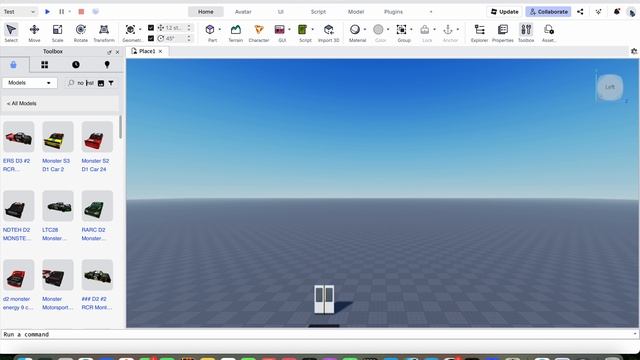Screen dimensions: 640x360
Task: Switch to the Model tab
Action: 356,12
